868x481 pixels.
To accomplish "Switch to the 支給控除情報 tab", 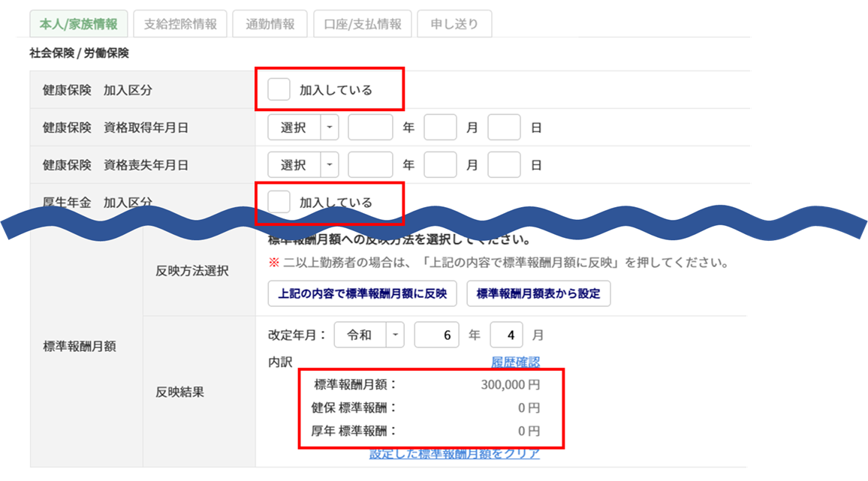I will (x=180, y=24).
